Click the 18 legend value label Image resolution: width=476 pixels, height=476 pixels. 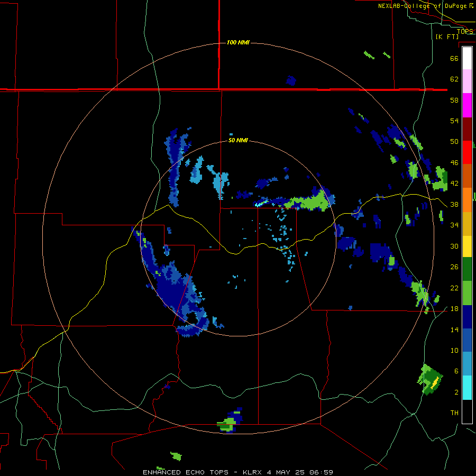point(454,309)
